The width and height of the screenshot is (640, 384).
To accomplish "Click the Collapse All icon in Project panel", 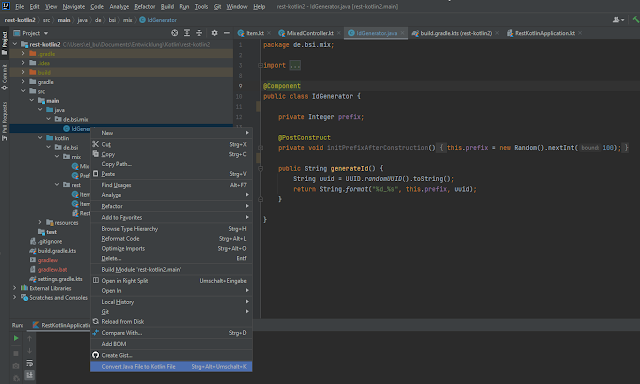I will point(199,33).
